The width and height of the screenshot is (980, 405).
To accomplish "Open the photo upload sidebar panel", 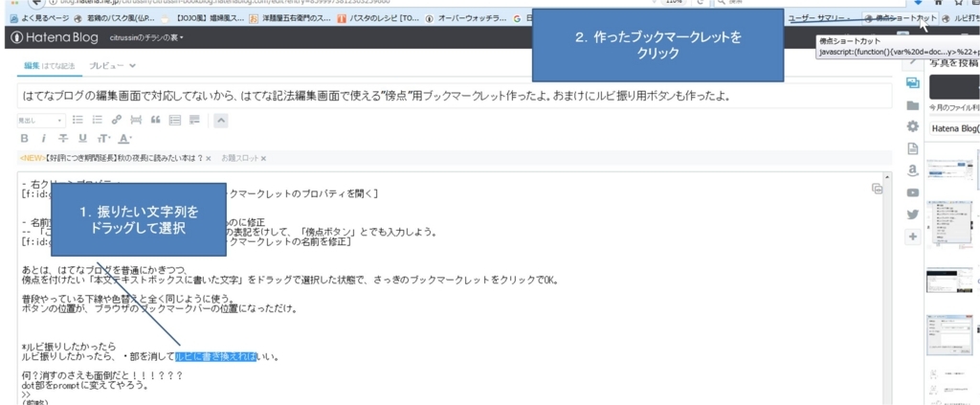I will (x=912, y=83).
